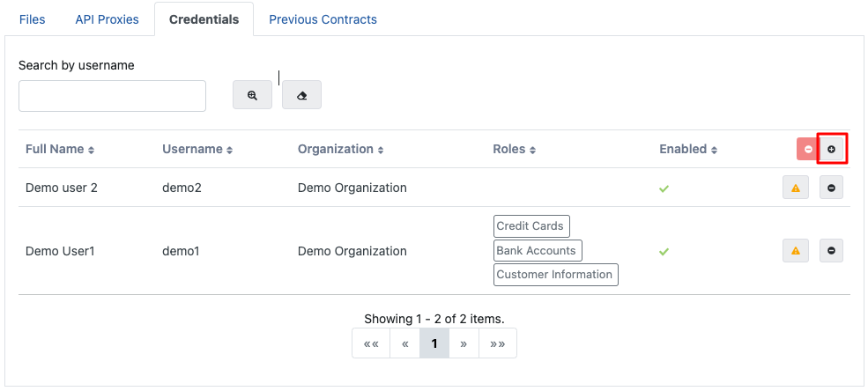This screenshot has width=868, height=391.
Task: Click the magnifier search button
Action: coord(252,95)
